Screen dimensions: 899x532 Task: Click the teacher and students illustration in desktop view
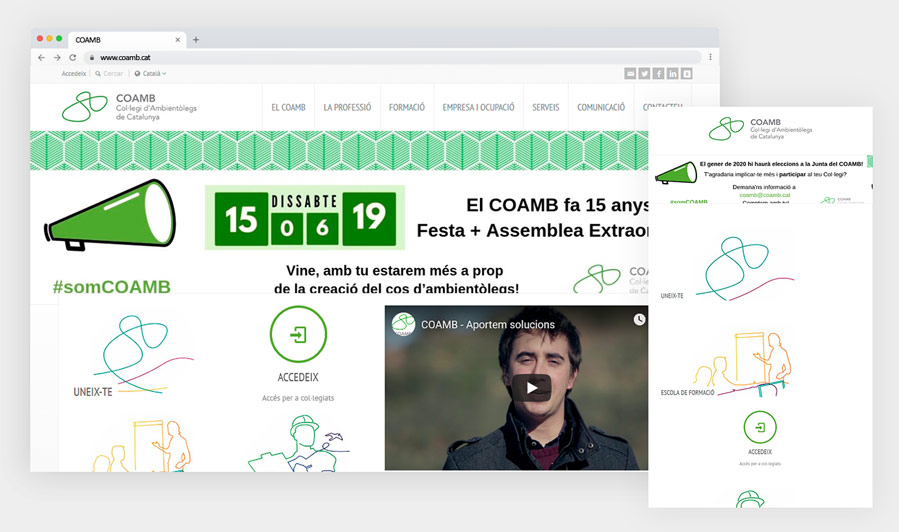[x=142, y=445]
